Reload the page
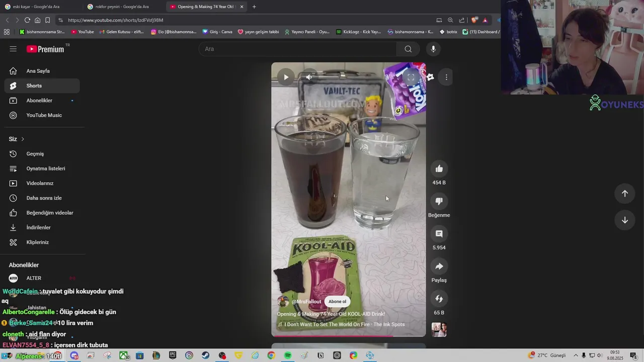 27,20
